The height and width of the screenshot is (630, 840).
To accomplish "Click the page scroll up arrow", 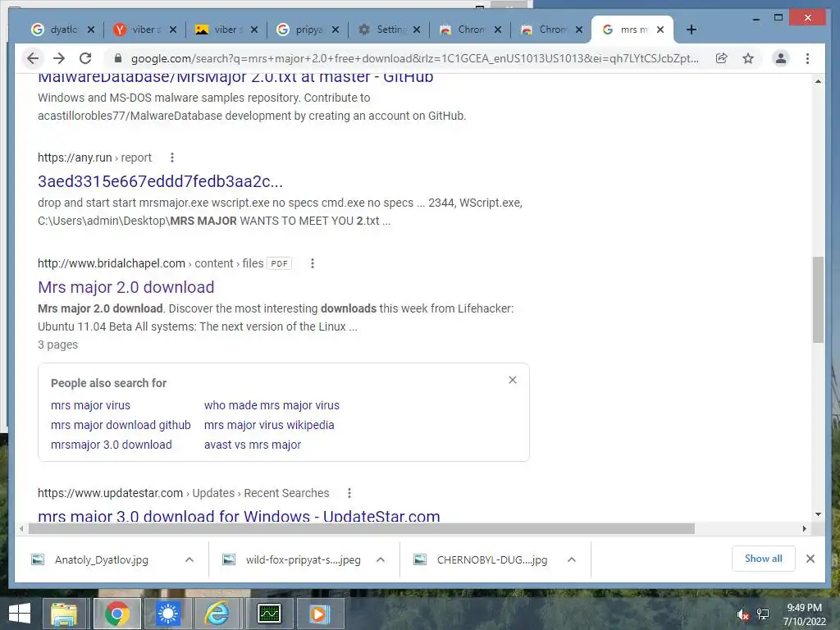I will click(818, 81).
